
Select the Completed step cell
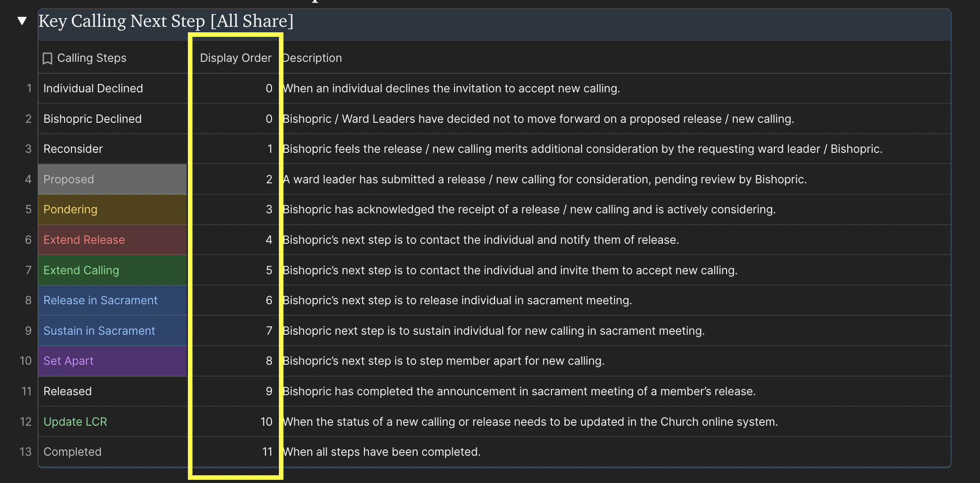pos(113,452)
